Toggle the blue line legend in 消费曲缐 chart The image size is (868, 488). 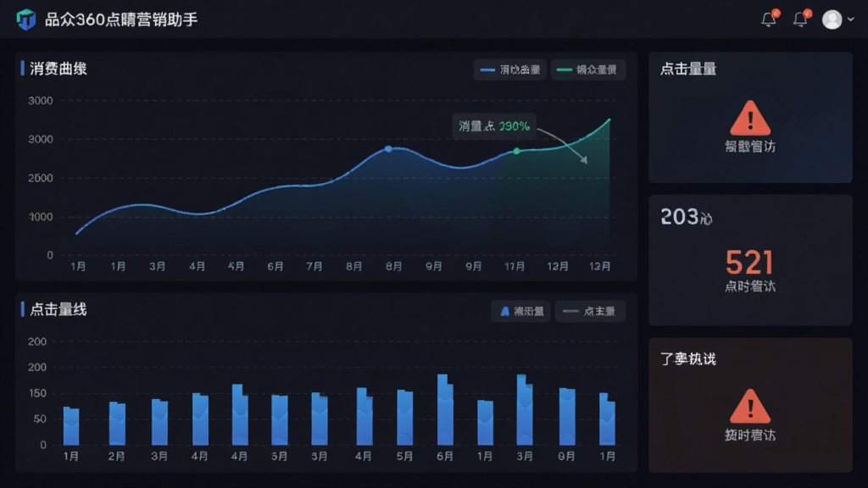coord(509,69)
